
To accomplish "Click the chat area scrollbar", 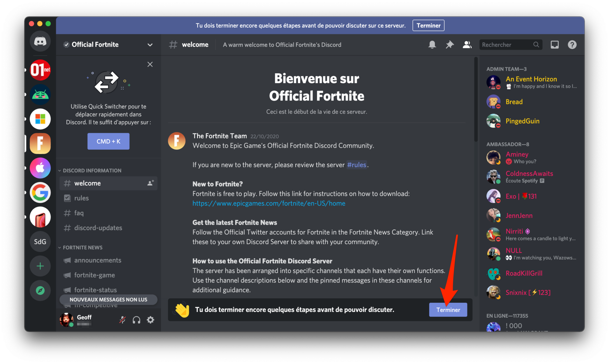I will click(476, 99).
